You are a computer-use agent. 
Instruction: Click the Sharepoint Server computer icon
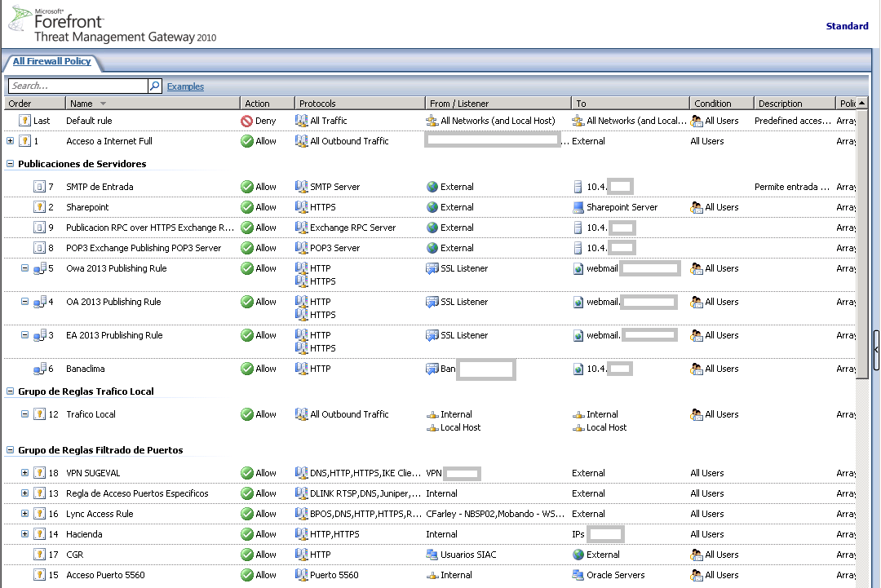tap(578, 207)
